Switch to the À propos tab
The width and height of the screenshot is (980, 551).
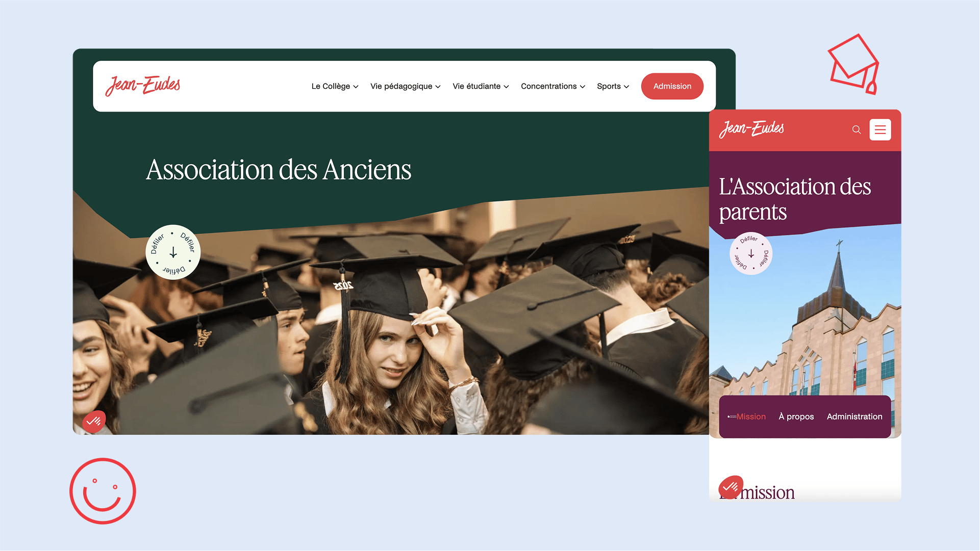[x=796, y=416]
